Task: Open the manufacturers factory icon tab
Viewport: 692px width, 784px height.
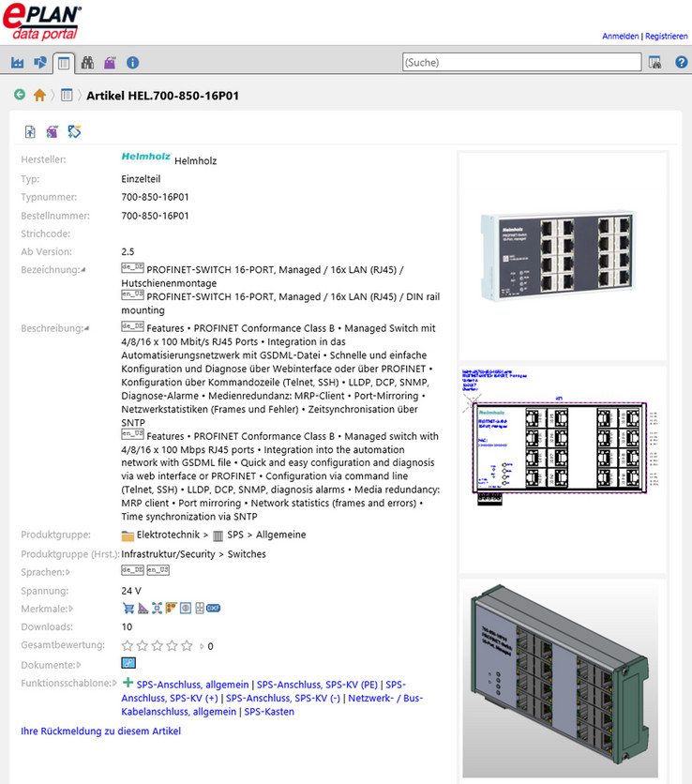Action: point(18,63)
